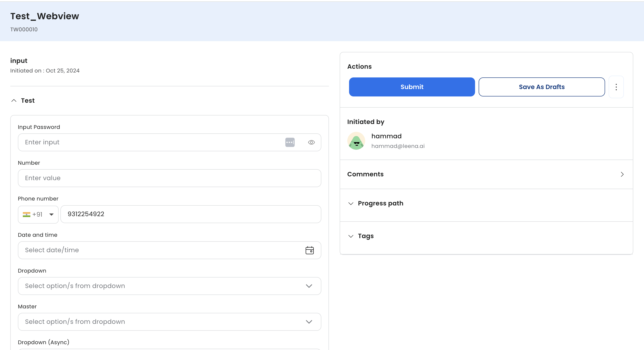Image resolution: width=644 pixels, height=350 pixels.
Task: Expand the Tags section
Action: pyautogui.click(x=351, y=236)
